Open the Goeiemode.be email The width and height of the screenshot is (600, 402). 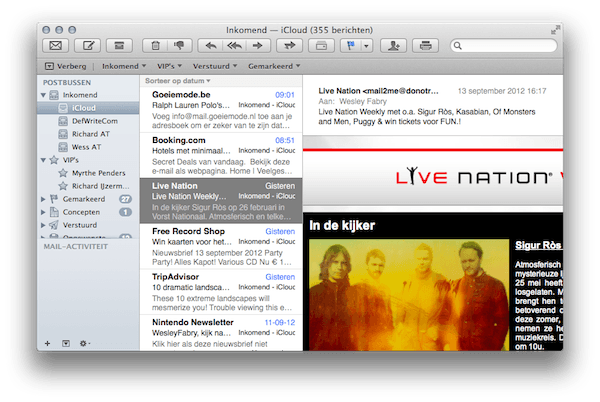point(221,110)
